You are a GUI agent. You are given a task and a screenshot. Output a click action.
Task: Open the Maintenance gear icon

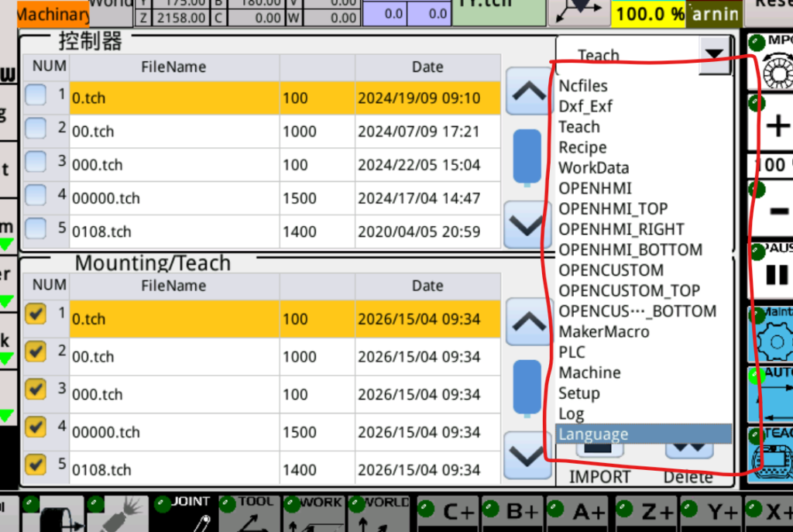772,338
